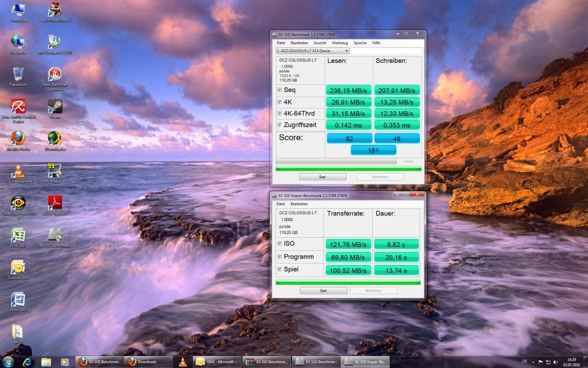The width and height of the screenshot is (588, 368).
Task: Open the Bearbeiten menu in AS SSD Benchmark
Action: [299, 43]
